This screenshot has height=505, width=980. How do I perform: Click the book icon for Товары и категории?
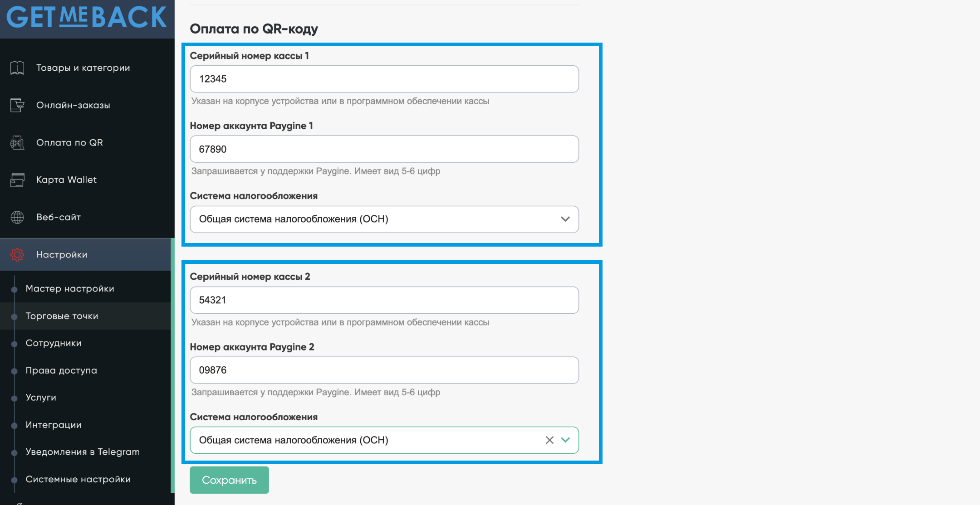[x=17, y=68]
